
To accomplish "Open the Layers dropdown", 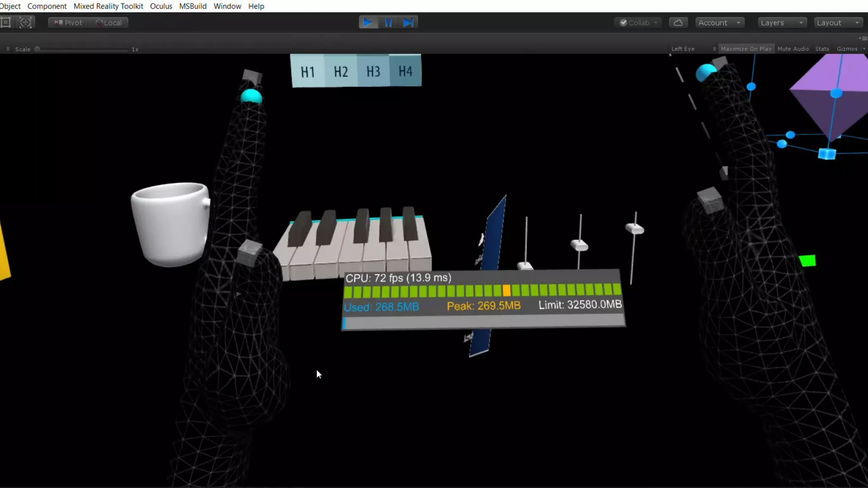I will 782,23.
